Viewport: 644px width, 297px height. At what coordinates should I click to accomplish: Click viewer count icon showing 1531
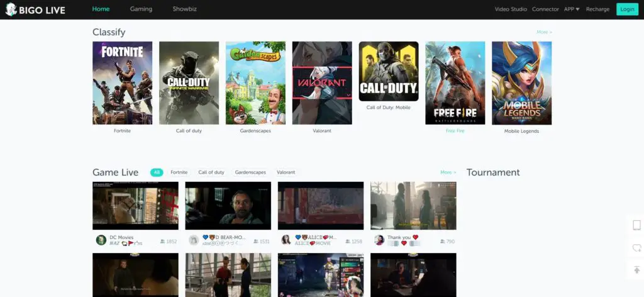pyautogui.click(x=256, y=242)
